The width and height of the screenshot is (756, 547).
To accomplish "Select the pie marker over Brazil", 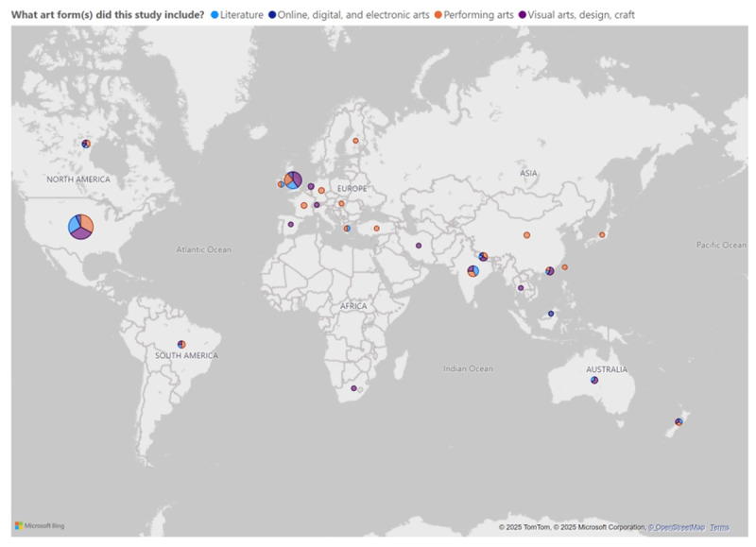I will click(x=181, y=344).
